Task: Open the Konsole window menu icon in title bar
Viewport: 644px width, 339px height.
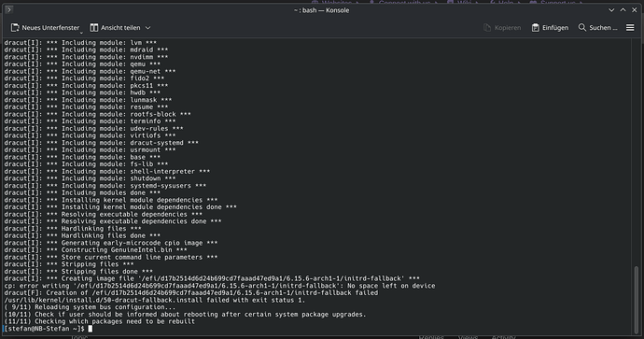Action: (x=8, y=10)
